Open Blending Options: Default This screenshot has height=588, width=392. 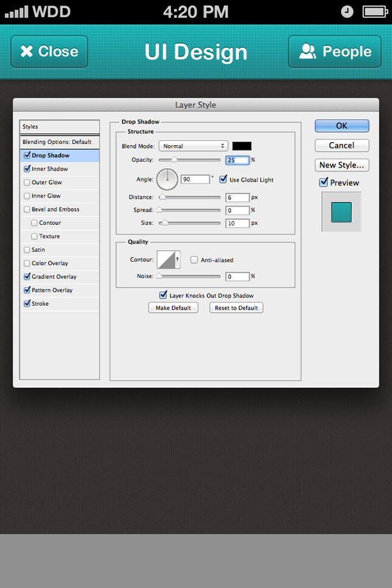(57, 141)
